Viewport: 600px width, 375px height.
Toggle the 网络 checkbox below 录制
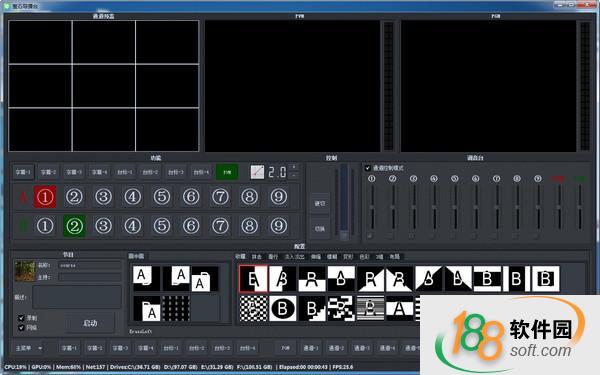21,328
